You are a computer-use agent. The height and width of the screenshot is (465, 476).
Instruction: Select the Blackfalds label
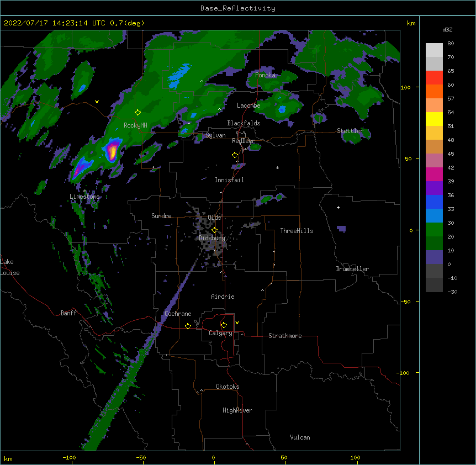pyautogui.click(x=244, y=123)
